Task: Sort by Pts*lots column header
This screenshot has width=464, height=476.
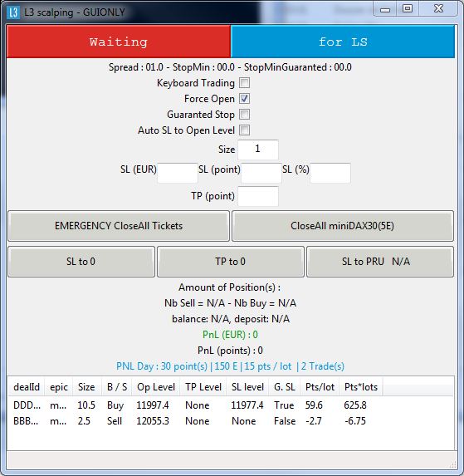Action: 361,387
